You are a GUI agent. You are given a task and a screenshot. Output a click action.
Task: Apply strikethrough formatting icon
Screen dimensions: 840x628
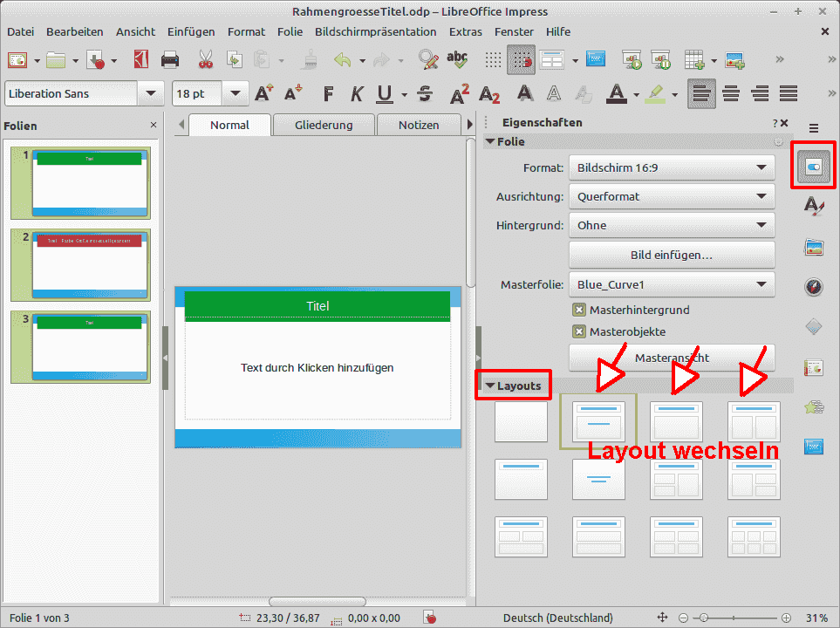pyautogui.click(x=426, y=93)
